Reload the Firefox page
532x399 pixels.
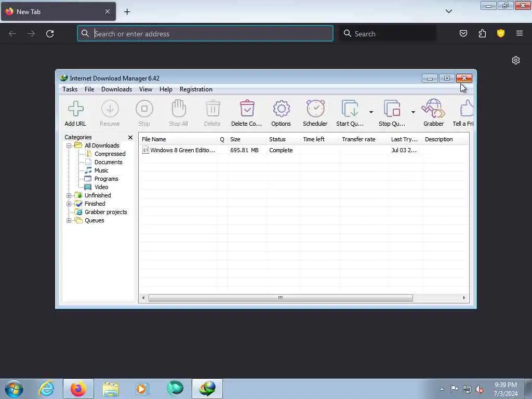pyautogui.click(x=50, y=34)
